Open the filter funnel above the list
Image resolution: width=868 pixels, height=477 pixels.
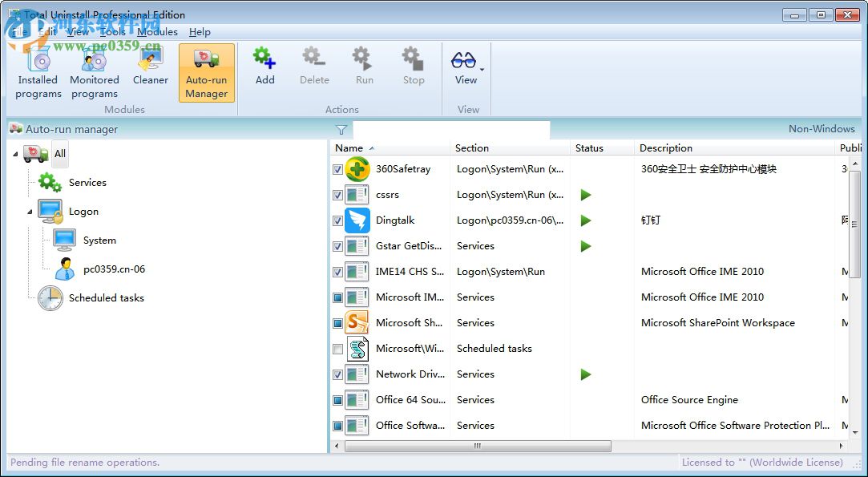tap(341, 129)
